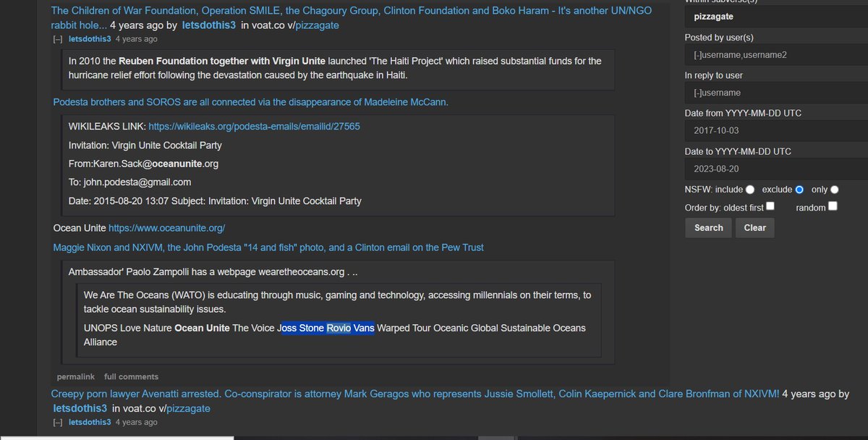The height and width of the screenshot is (440, 868).
Task: Click small letsdothis3 username under first post
Action: click(90, 39)
